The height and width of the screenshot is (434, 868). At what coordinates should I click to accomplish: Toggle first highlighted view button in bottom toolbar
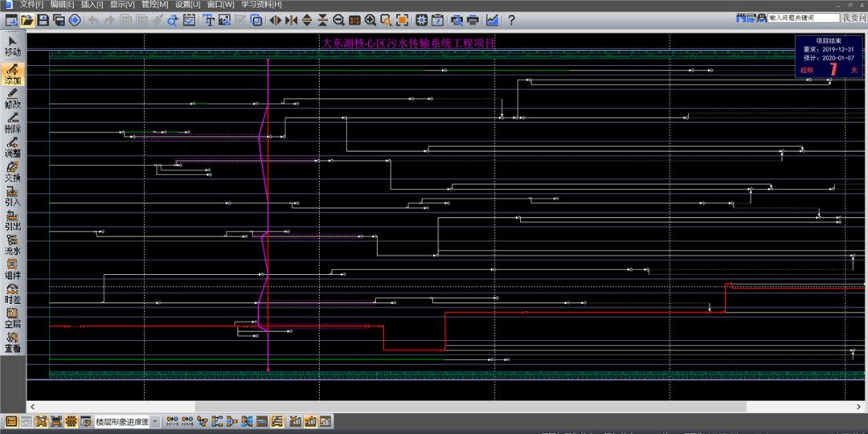tap(11, 421)
